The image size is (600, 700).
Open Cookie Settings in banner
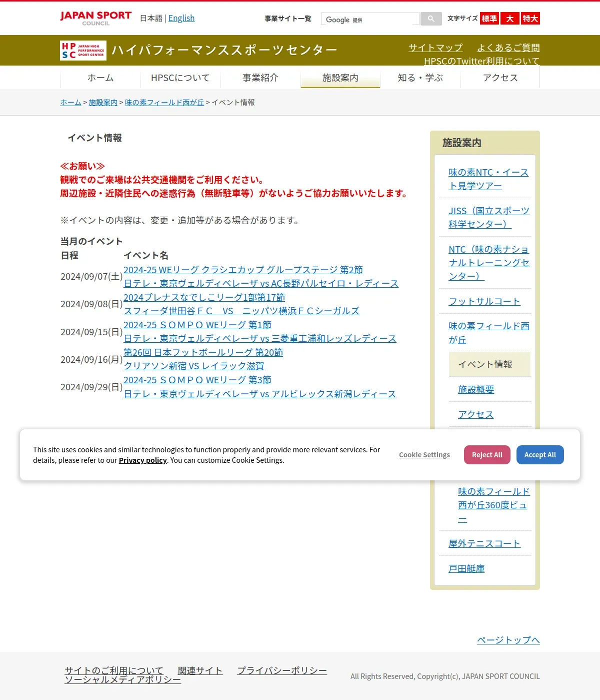tap(424, 455)
